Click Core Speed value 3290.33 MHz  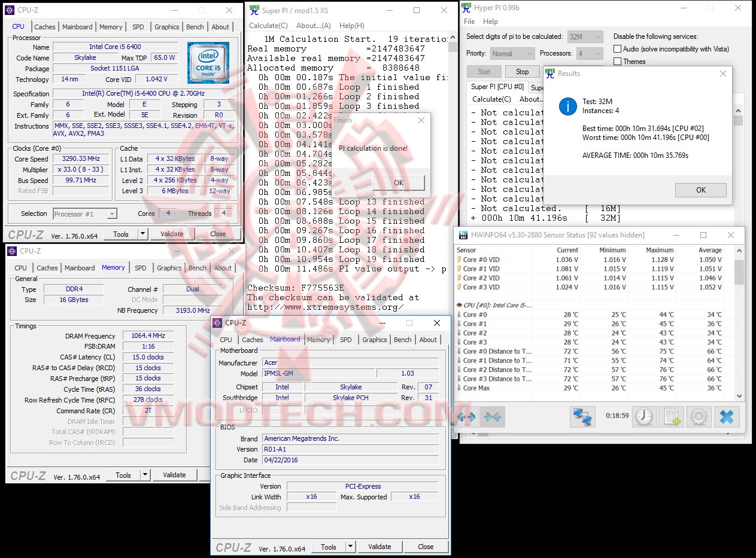coord(81,159)
